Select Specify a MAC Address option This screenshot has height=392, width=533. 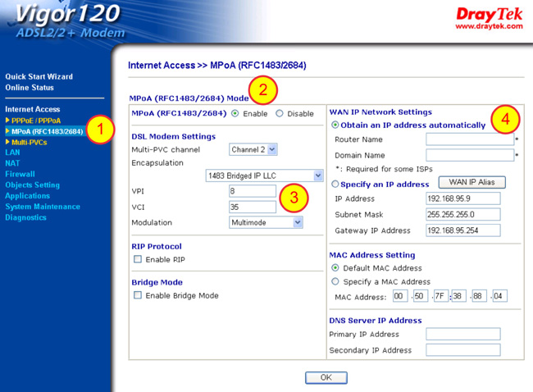335,281
